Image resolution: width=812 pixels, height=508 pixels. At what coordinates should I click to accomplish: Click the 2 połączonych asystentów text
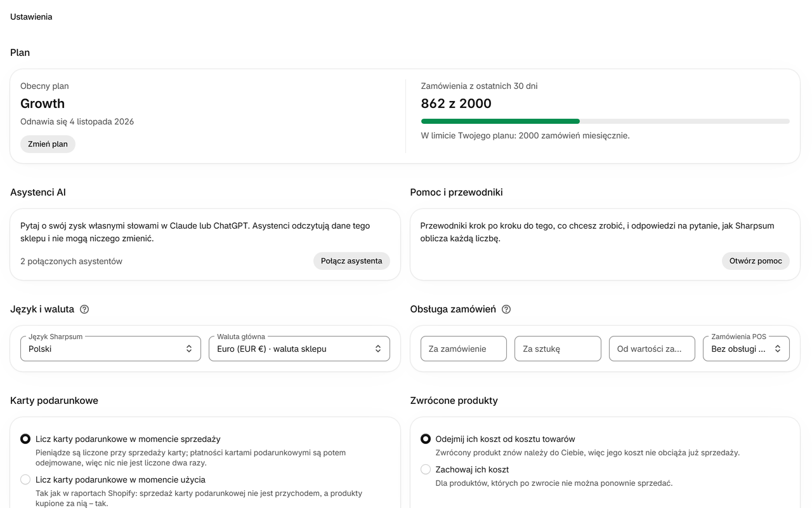[71, 261]
